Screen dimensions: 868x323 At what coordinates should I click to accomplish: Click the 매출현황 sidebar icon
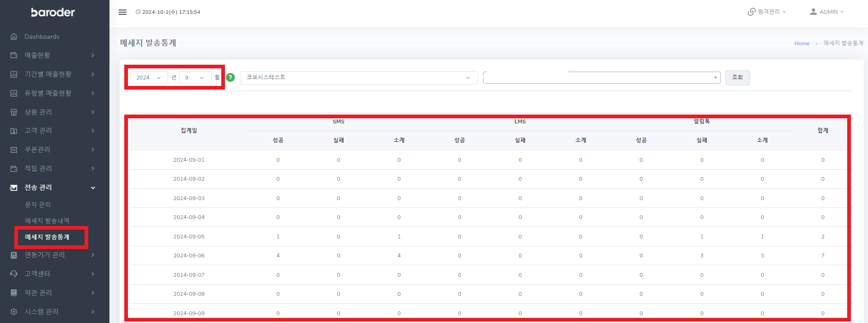14,55
